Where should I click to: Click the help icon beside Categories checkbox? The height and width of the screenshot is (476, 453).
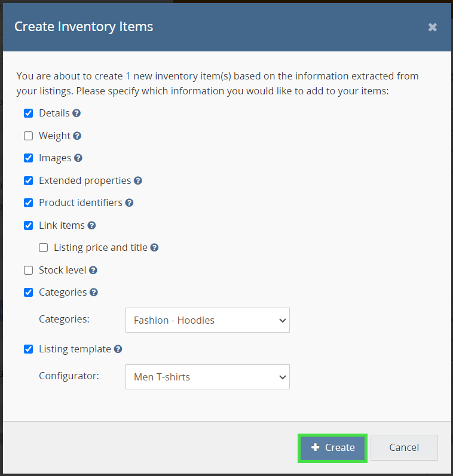94,293
